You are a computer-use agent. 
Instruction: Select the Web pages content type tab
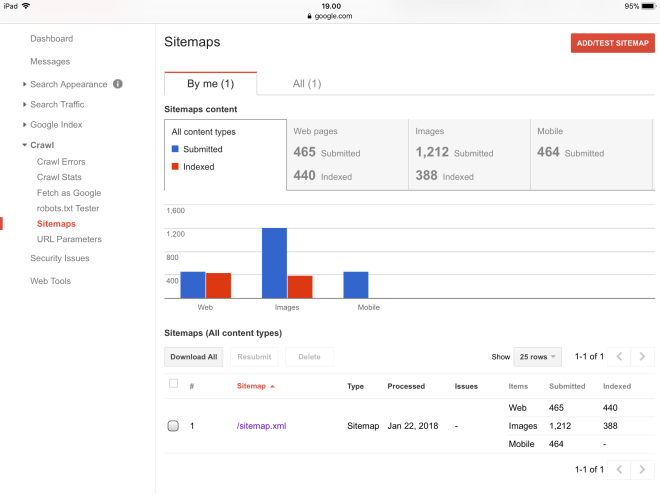[347, 154]
